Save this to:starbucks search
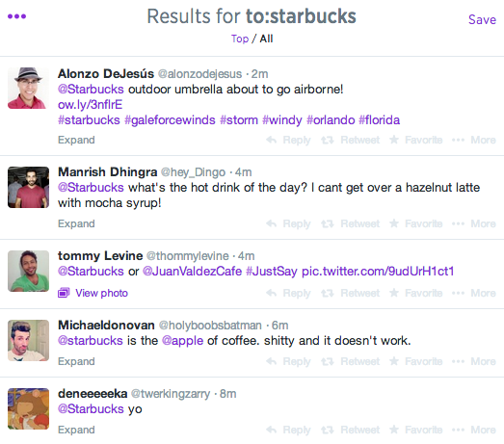This screenshot has height=444, width=504. pos(482,19)
